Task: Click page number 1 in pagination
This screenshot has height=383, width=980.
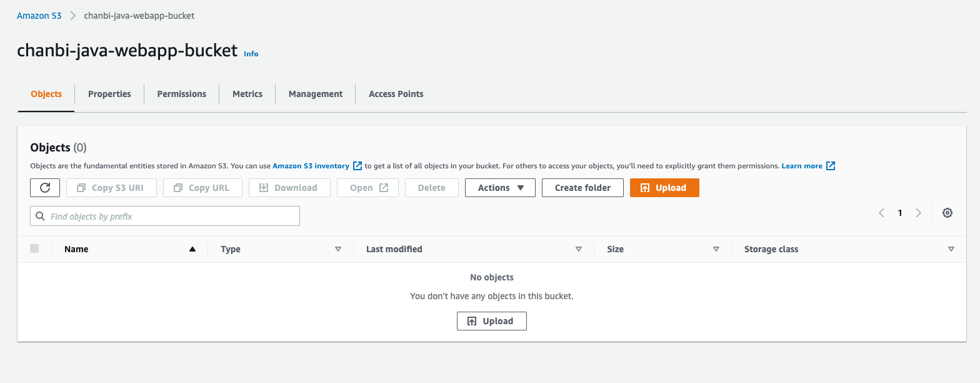Action: [x=900, y=213]
